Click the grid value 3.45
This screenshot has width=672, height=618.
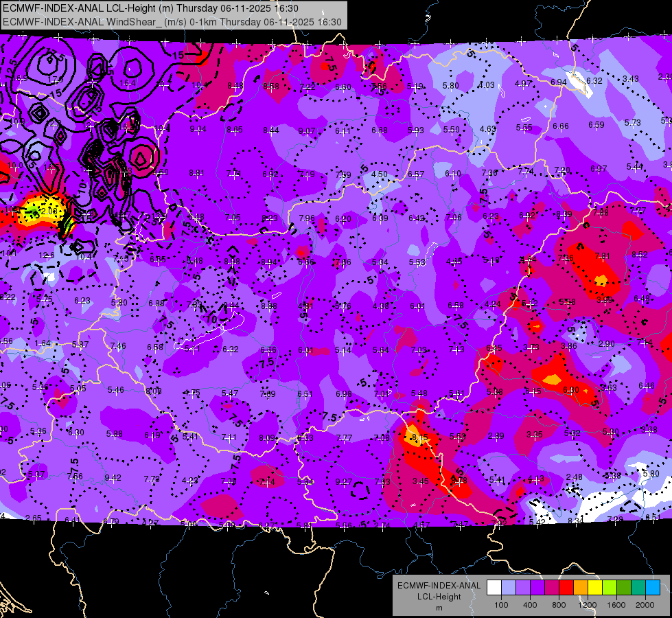coord(420,481)
